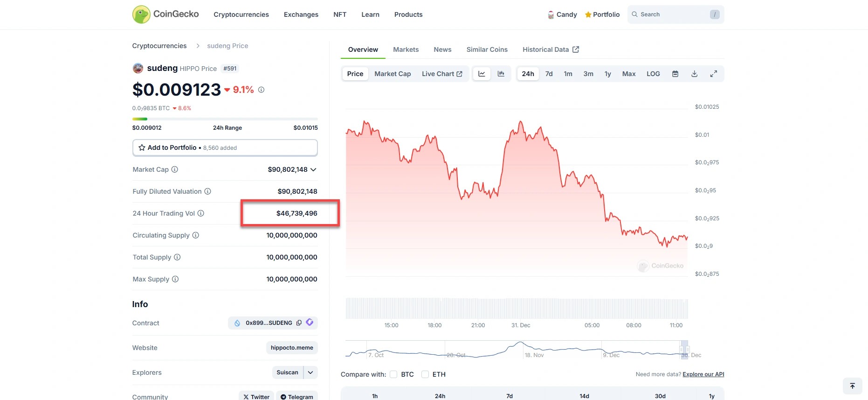
Task: Switch to the line chart view icon
Action: [482, 74]
